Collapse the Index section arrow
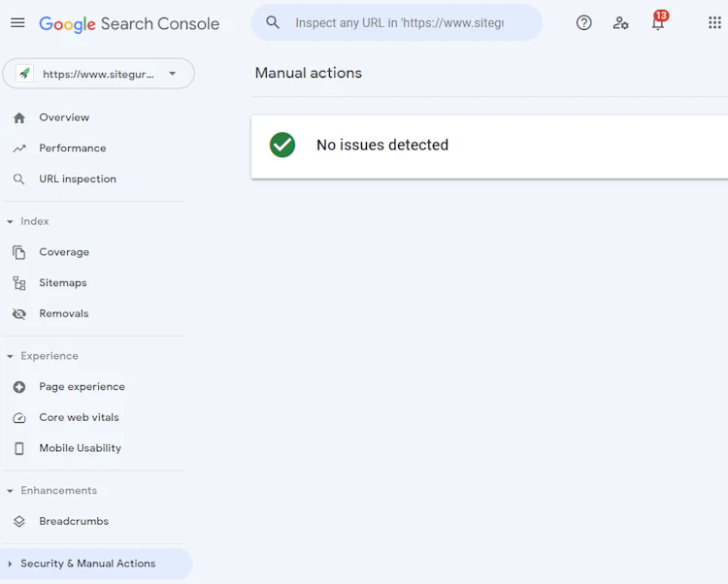 point(10,222)
